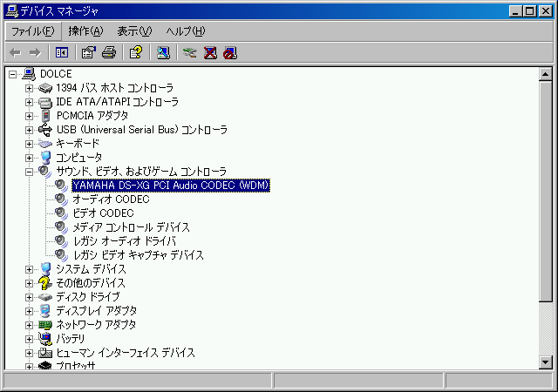Expand the バッテリ node
Viewport: 558px width, 392px height.
point(29,339)
